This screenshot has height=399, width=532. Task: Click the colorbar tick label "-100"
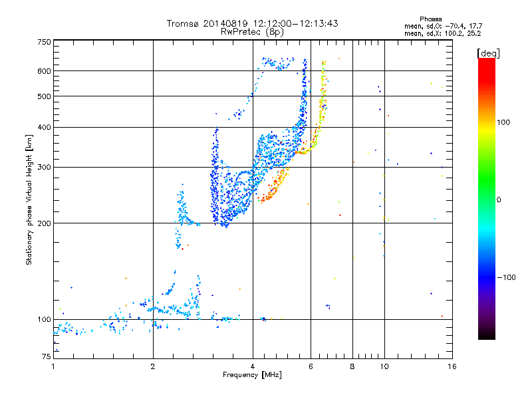507,277
